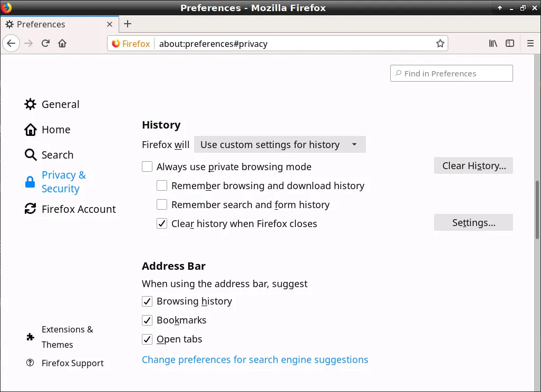Click the 'Firefox will' label
541x392 pixels.
click(x=166, y=144)
